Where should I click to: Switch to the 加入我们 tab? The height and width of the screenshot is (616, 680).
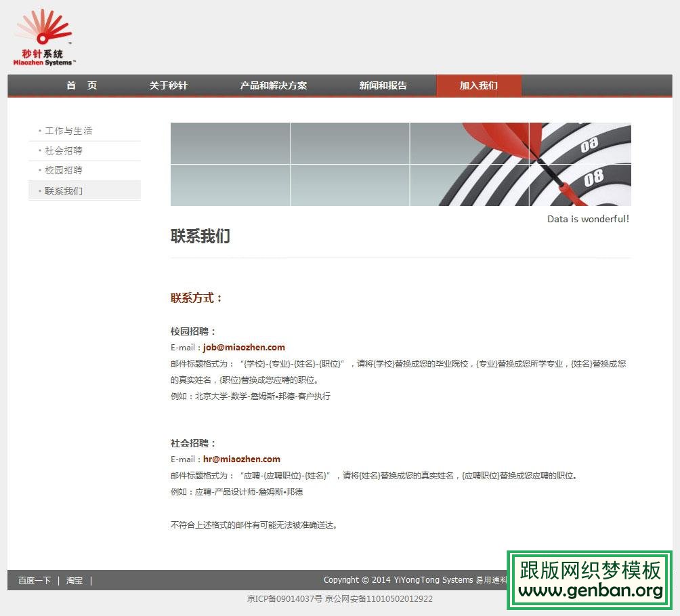479,85
